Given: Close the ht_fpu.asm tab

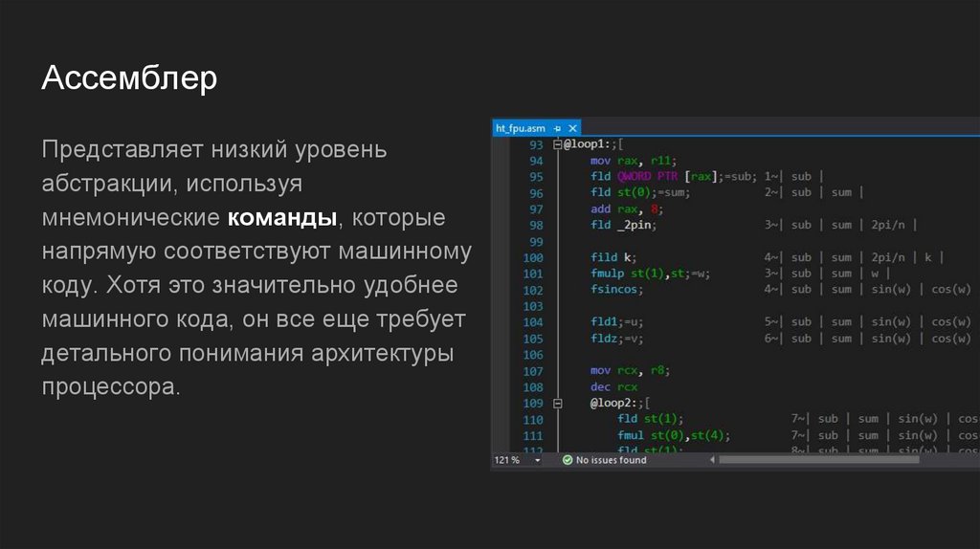Looking at the screenshot, I should tap(572, 129).
